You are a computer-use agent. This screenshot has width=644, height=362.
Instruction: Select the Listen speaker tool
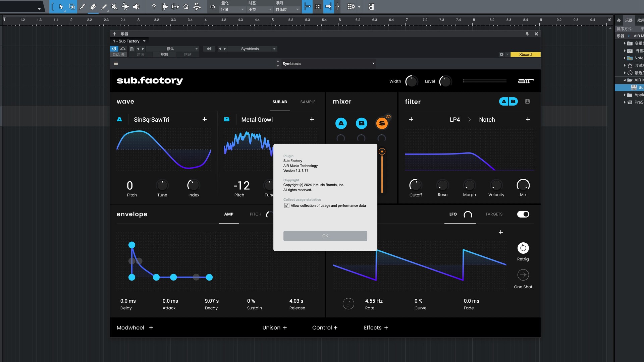coord(136,6)
